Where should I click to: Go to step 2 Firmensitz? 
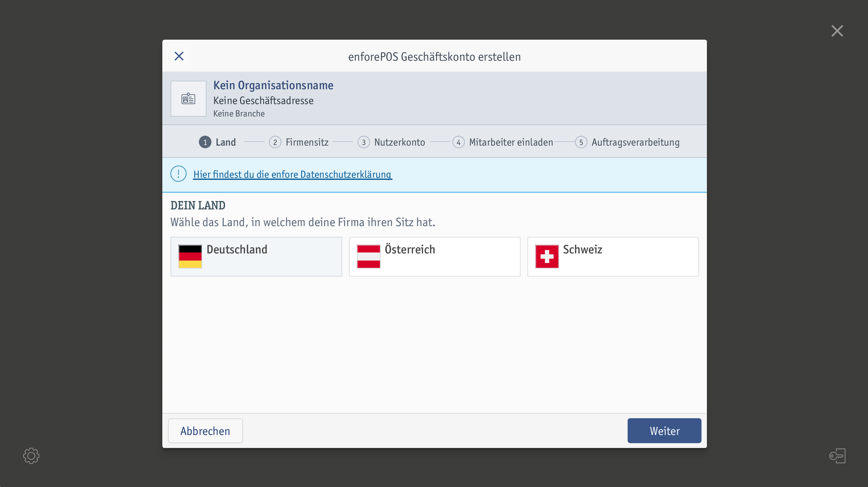(x=299, y=142)
